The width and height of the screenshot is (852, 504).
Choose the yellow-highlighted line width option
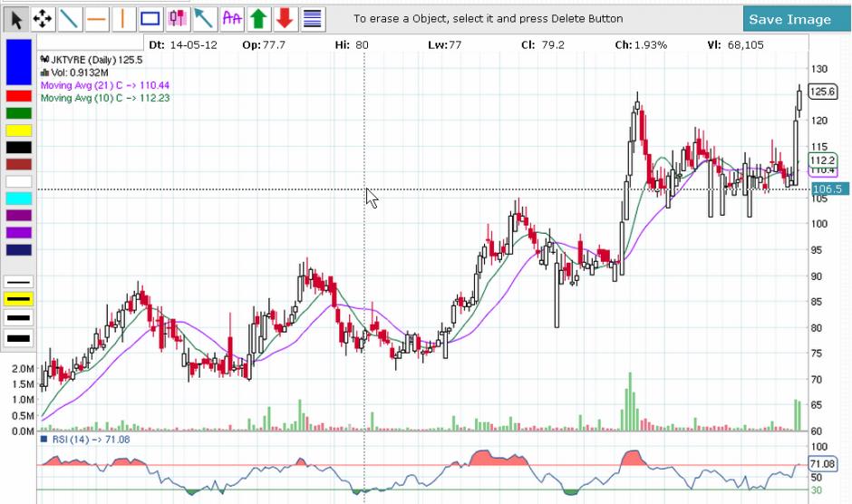[x=18, y=299]
